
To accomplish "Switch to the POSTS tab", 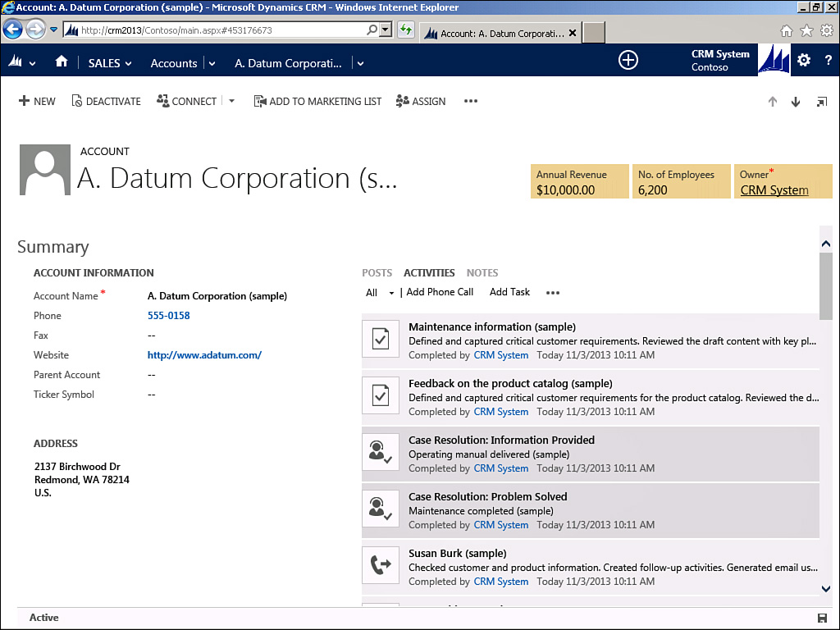I will click(377, 272).
